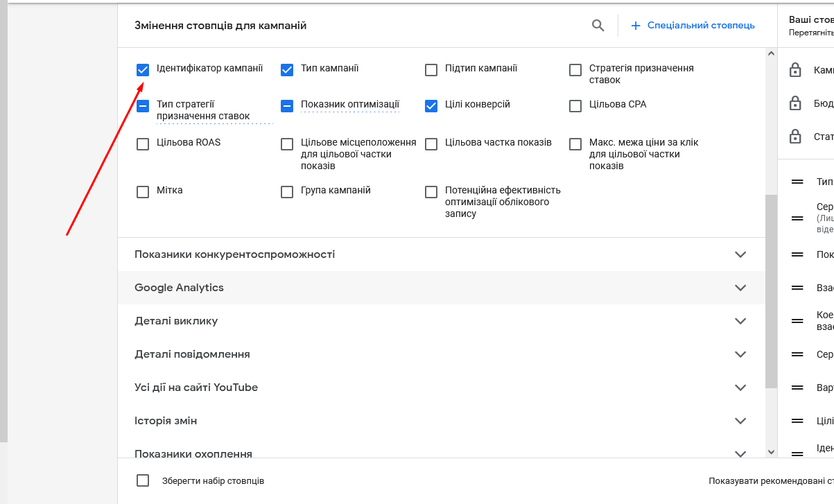Click the search magnifier icon in header
The height and width of the screenshot is (504, 834).
pos(598,26)
